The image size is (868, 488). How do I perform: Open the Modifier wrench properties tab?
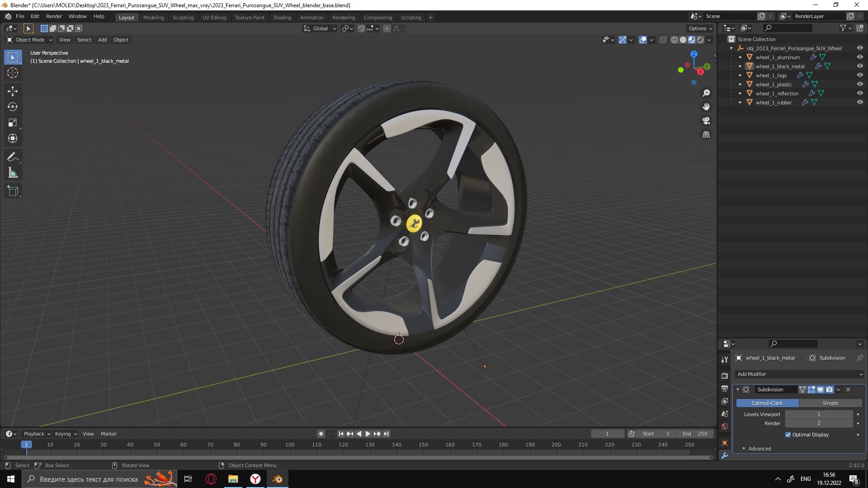pyautogui.click(x=725, y=455)
